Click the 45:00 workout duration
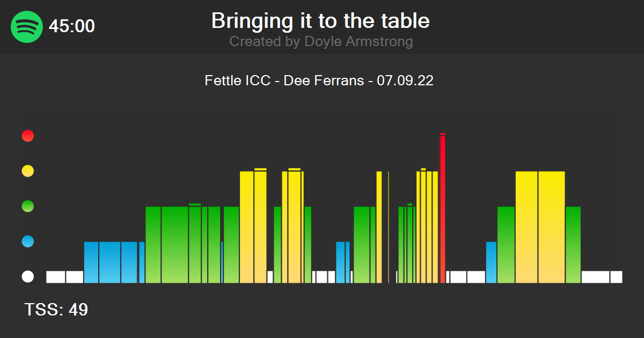Viewport: 644px width, 338px height. pos(72,26)
